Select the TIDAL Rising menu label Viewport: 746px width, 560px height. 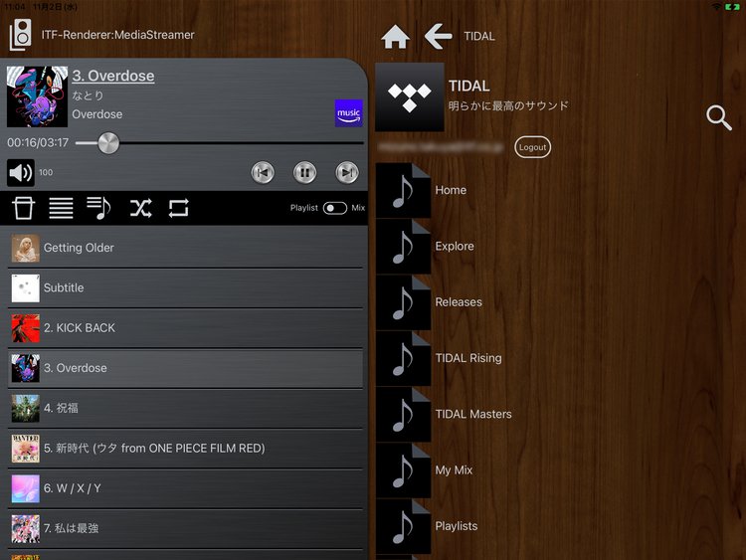tap(468, 358)
